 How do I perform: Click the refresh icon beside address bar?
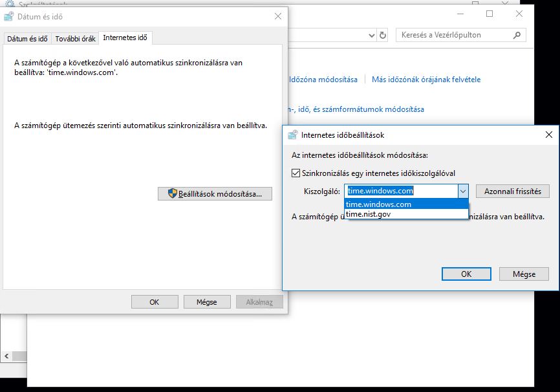point(383,35)
